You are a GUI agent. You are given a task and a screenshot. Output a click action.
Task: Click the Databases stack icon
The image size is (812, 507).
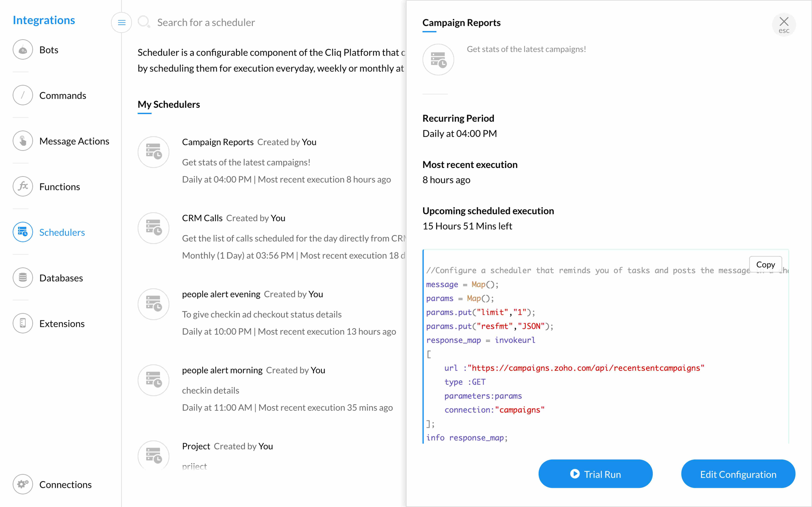coord(23,278)
